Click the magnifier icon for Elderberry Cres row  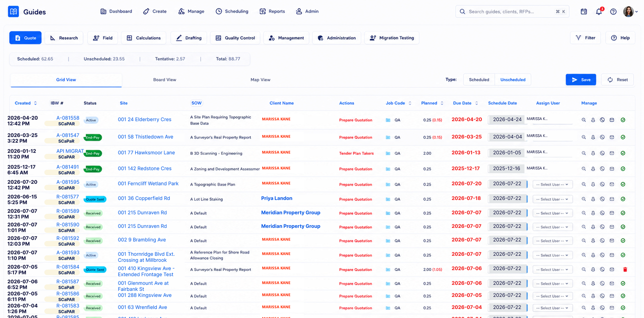click(584, 120)
